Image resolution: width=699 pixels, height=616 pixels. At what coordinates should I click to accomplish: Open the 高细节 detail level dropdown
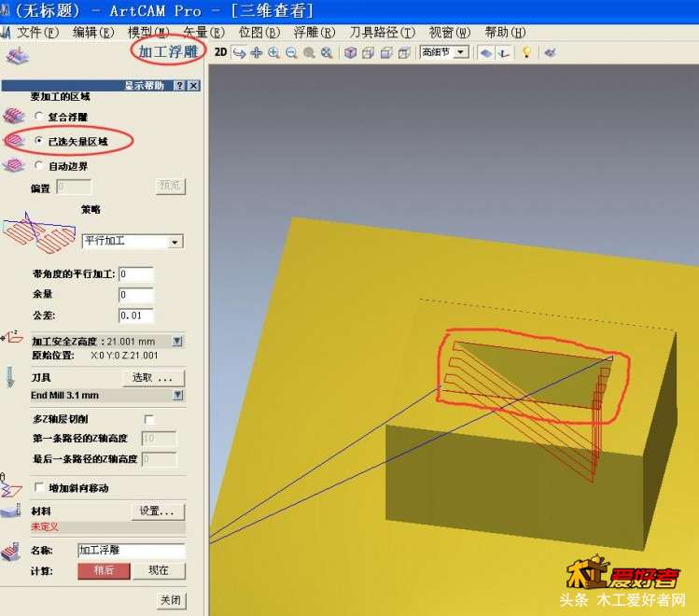pos(461,52)
